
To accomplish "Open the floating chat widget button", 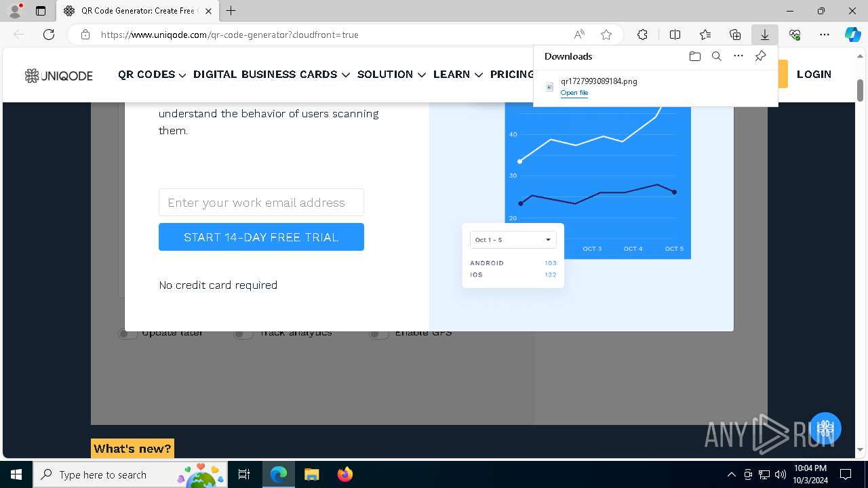I will pos(825,428).
